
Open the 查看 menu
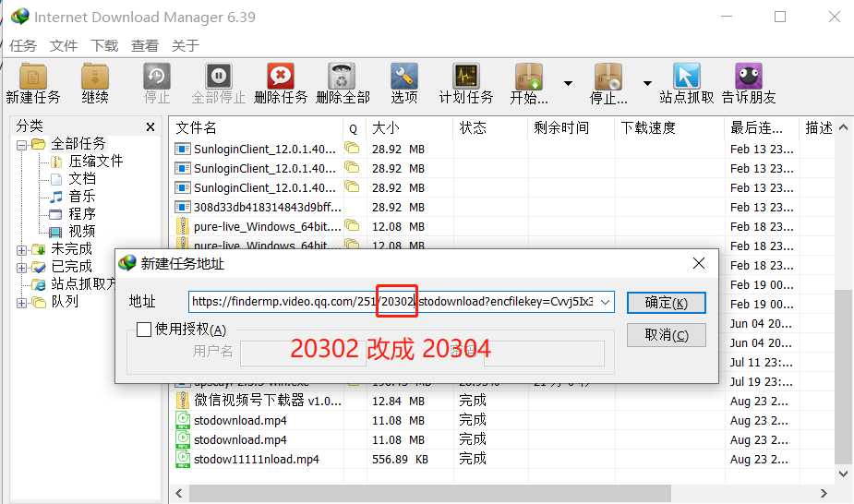(145, 46)
